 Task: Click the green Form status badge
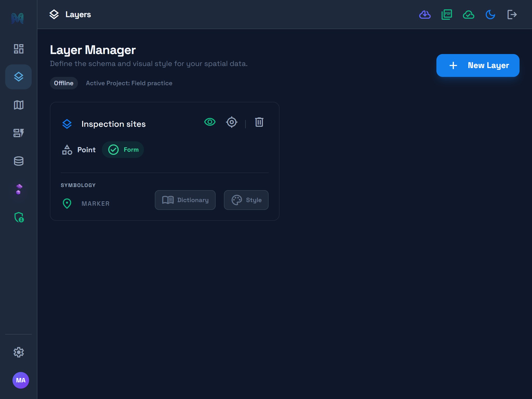point(123,150)
